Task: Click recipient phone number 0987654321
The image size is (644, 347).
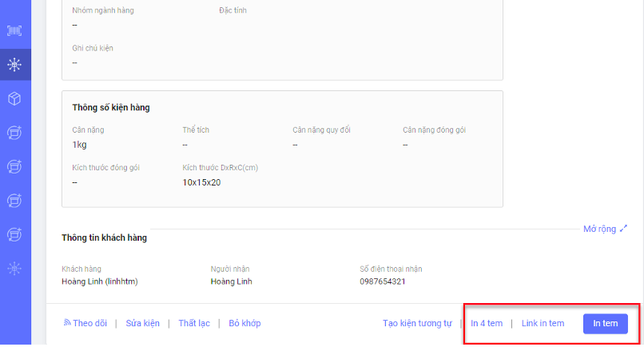Action: [383, 281]
